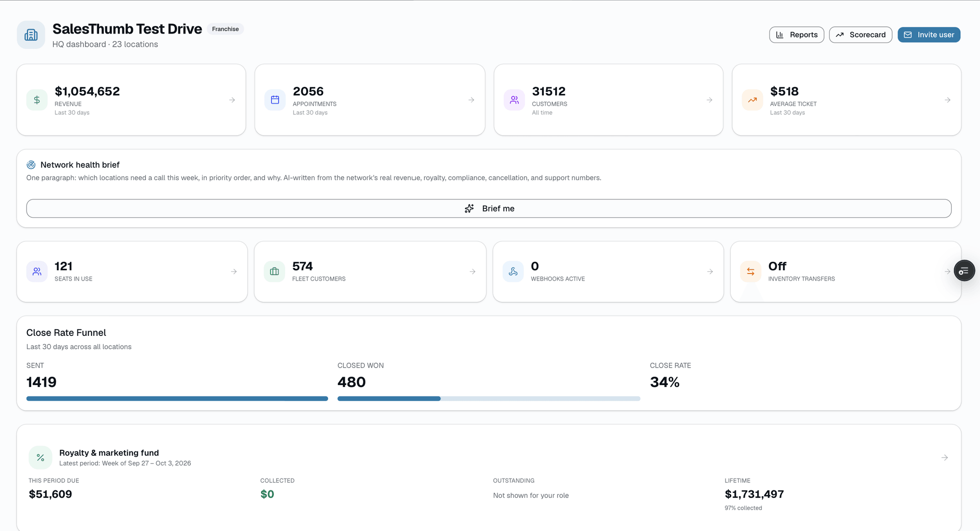Click the SalesThumb Test Drive title
Image resolution: width=980 pixels, height=531 pixels.
pos(127,29)
